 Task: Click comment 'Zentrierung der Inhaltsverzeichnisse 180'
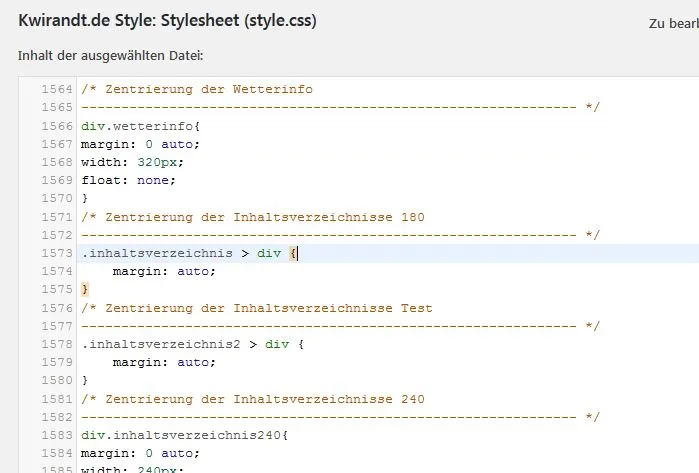pos(265,217)
